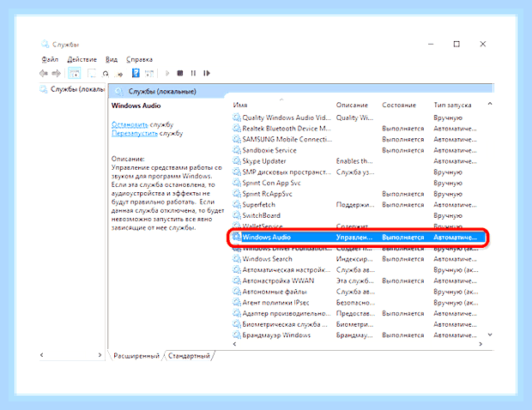Screen dimensions: 532x410
Task: Click the gear icon of Автонастройка WWAN
Action: pyautogui.click(x=237, y=280)
